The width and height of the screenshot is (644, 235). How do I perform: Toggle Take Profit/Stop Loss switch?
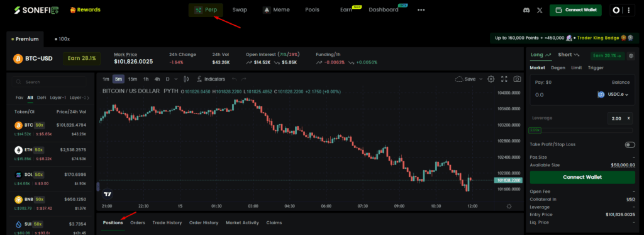click(x=630, y=144)
